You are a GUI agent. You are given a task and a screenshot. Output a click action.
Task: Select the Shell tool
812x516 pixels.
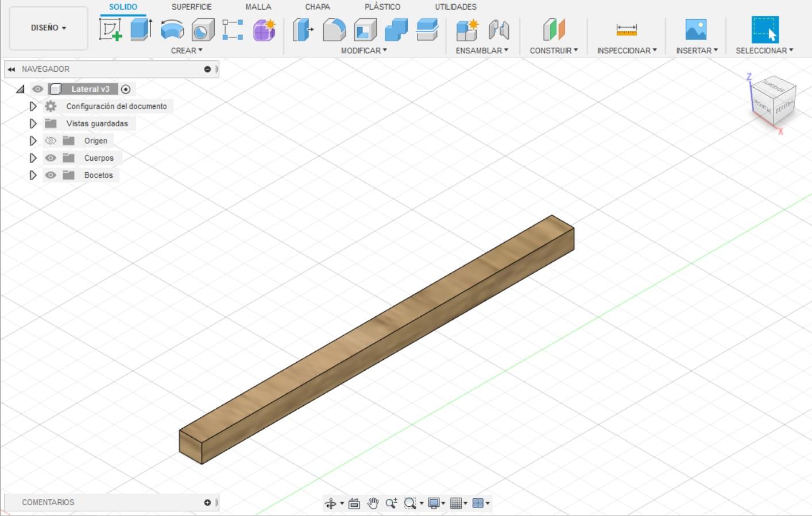pyautogui.click(x=365, y=29)
